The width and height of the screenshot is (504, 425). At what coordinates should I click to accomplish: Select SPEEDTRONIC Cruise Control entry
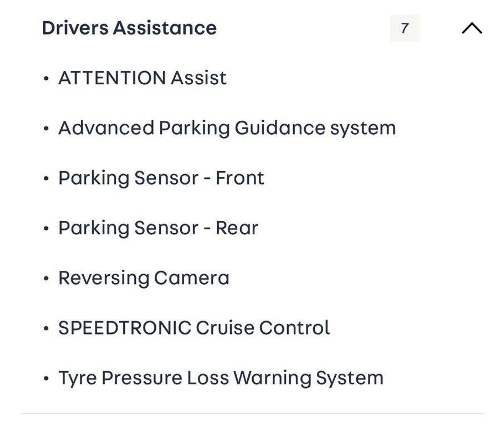point(194,328)
